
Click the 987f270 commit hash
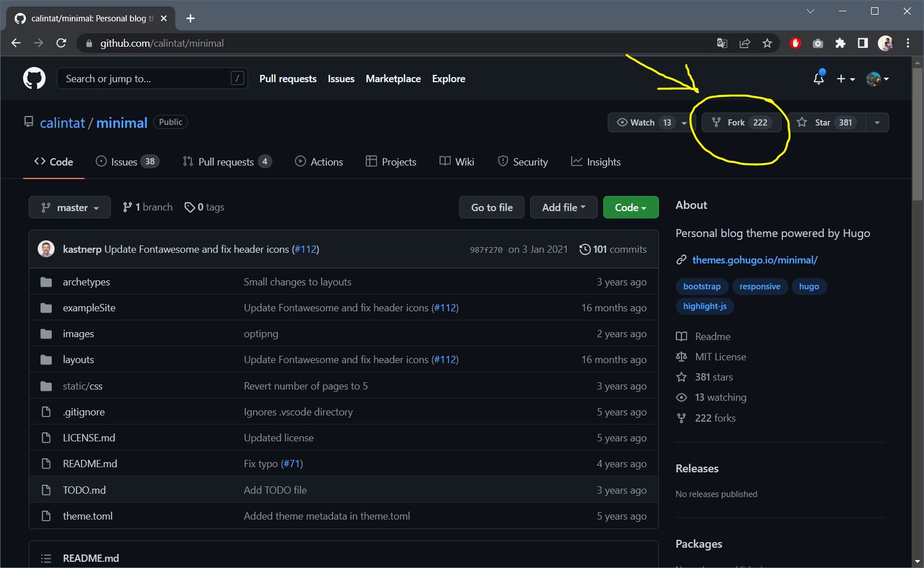pos(486,250)
